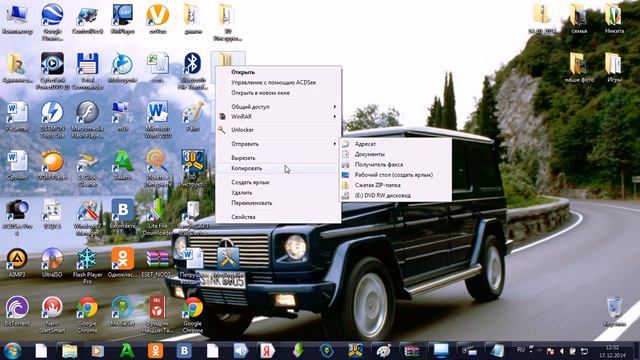
Task: Choose Управление с помощью ACDSee
Action: (x=278, y=82)
